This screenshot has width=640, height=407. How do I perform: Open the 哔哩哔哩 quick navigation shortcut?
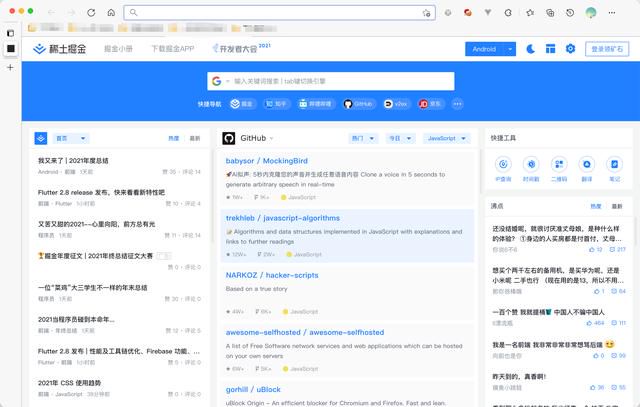316,104
